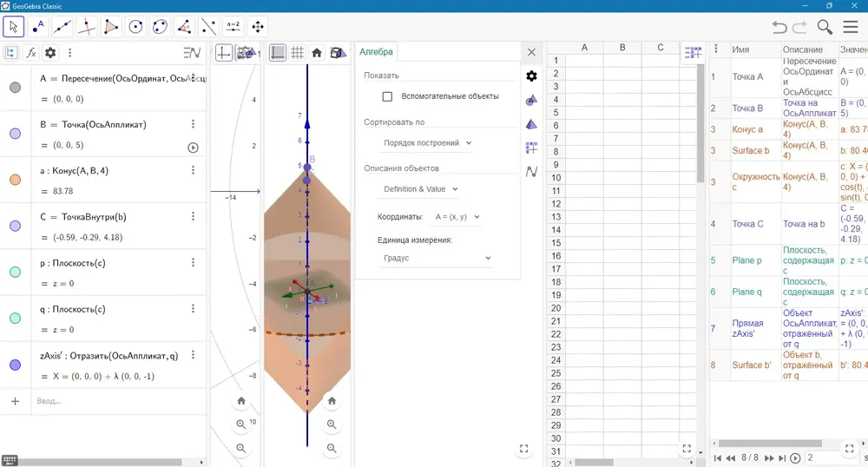
Task: Open the Definition & Value dropdown
Action: tap(421, 188)
